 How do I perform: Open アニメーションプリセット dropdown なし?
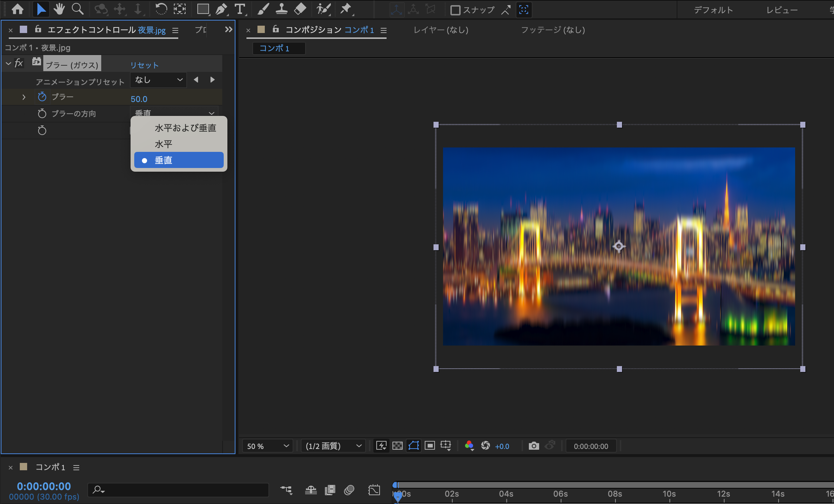pyautogui.click(x=158, y=80)
